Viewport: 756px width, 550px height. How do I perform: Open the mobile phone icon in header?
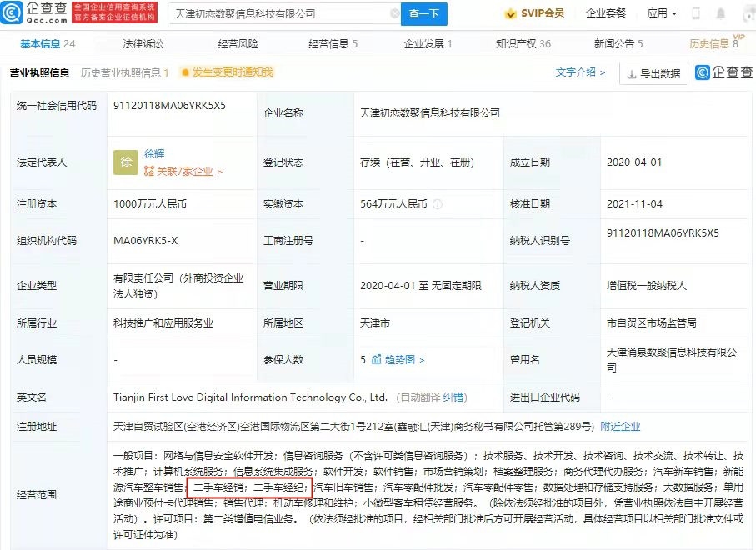[x=696, y=13]
